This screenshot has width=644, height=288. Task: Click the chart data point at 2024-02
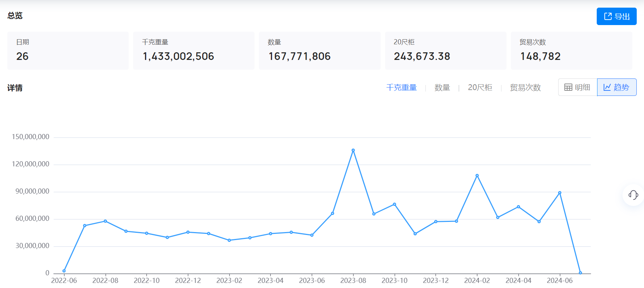[477, 176]
